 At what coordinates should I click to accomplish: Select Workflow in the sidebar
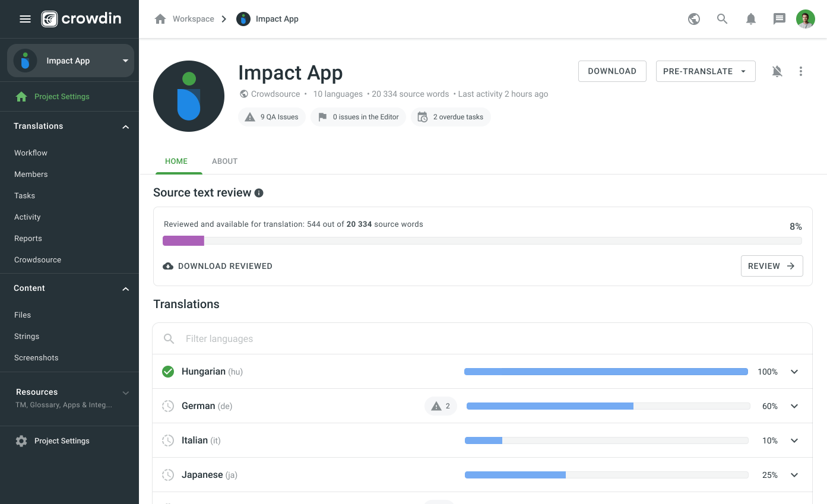(30, 153)
